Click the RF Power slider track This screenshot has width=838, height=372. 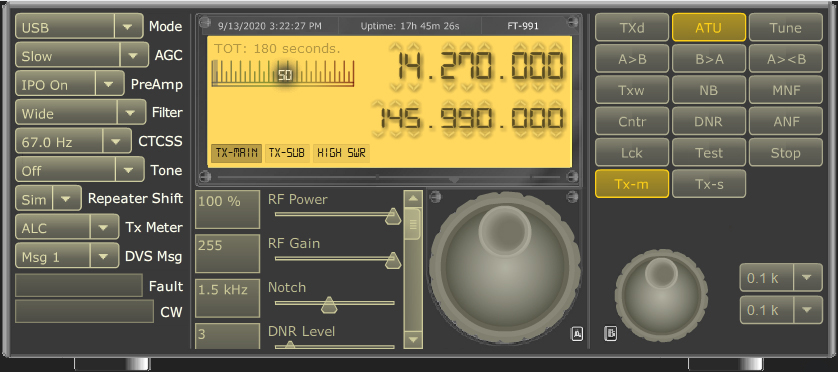pos(335,214)
